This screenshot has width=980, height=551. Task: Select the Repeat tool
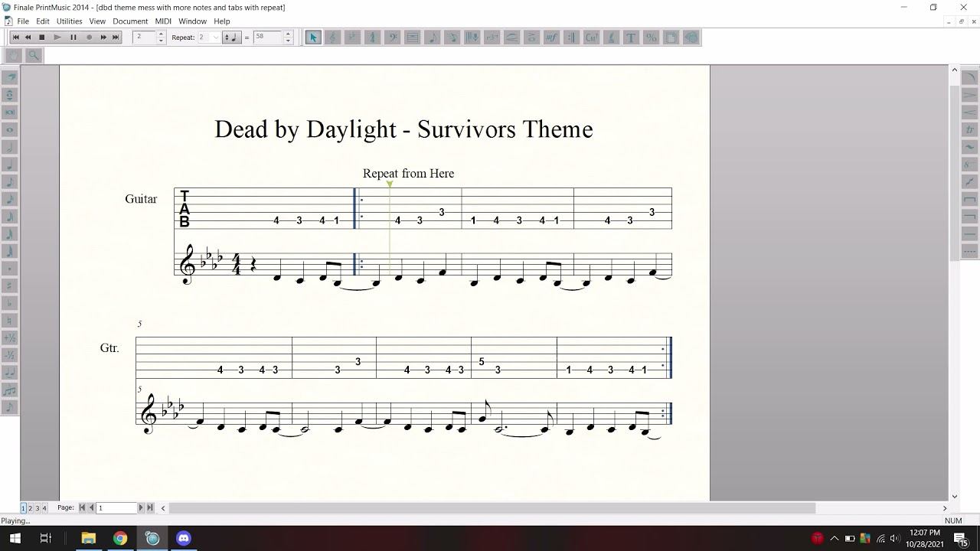coord(572,37)
